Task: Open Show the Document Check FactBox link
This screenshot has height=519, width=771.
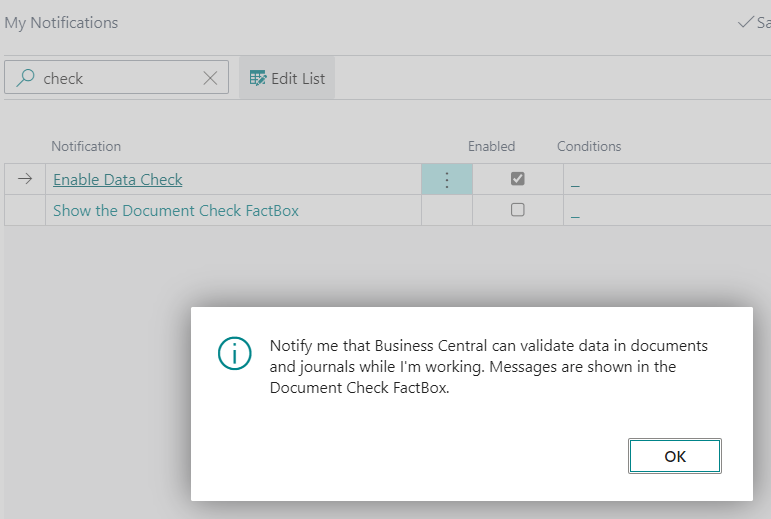Action: pos(176,211)
